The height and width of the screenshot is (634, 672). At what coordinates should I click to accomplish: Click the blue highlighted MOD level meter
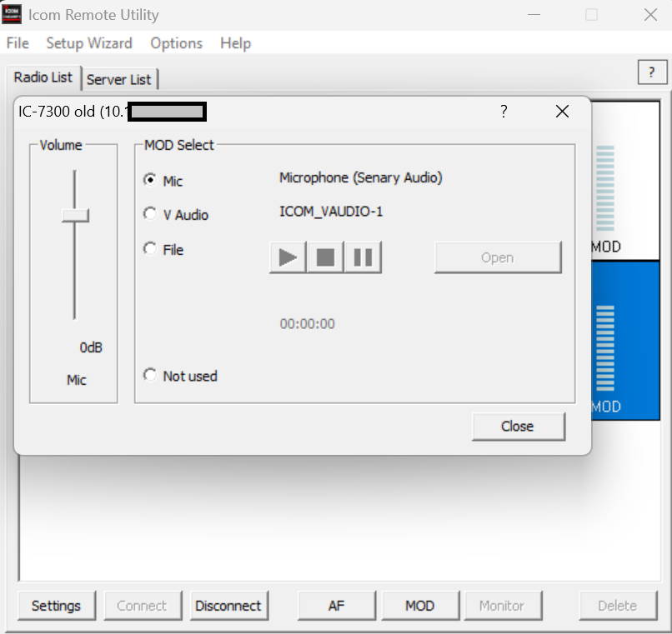(x=606, y=350)
